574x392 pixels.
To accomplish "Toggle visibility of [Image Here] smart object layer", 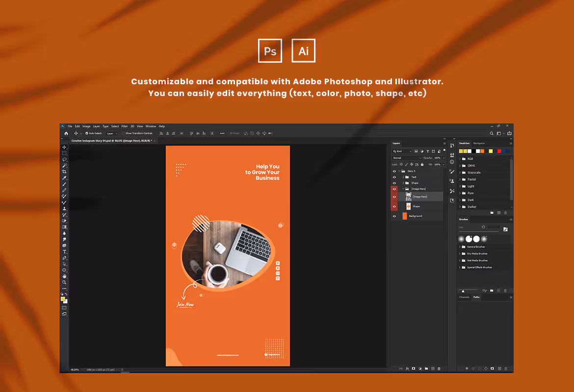I will (x=394, y=196).
